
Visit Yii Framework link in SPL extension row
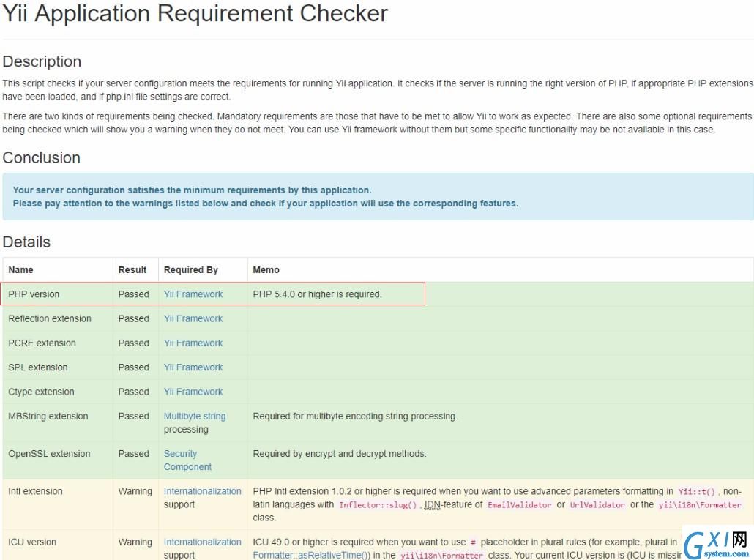(x=193, y=367)
